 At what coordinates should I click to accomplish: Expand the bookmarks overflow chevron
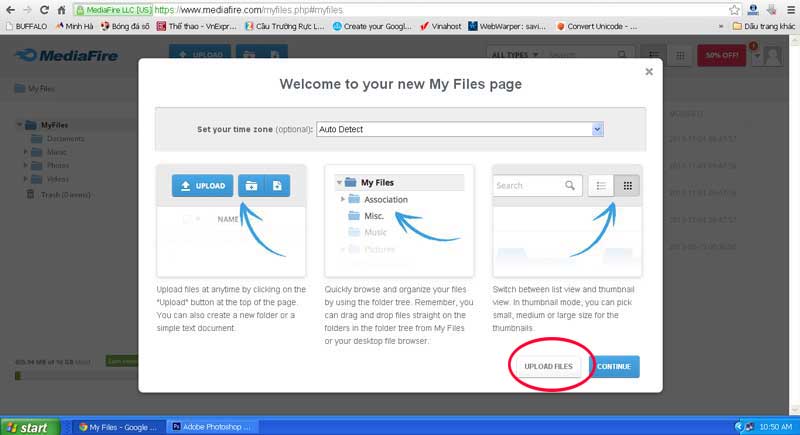720,26
